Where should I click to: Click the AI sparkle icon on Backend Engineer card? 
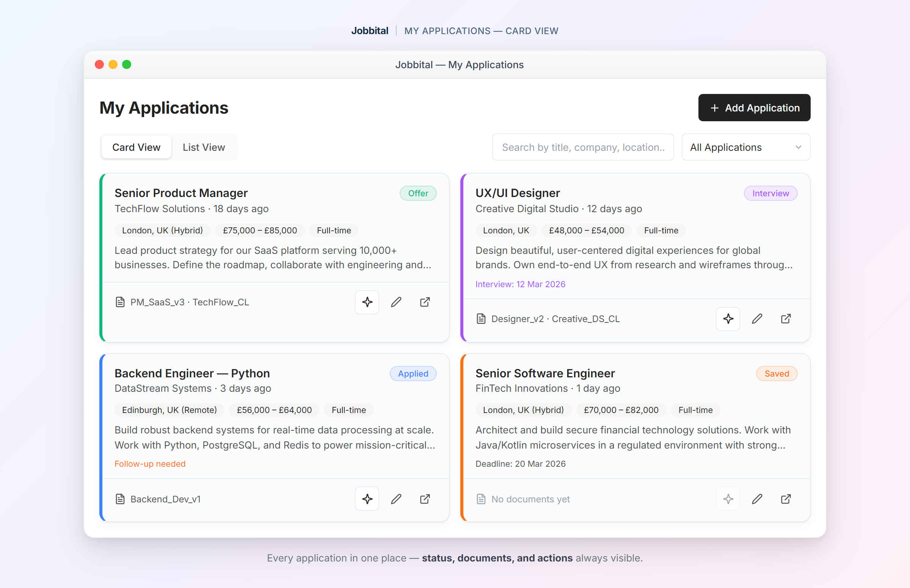click(367, 499)
